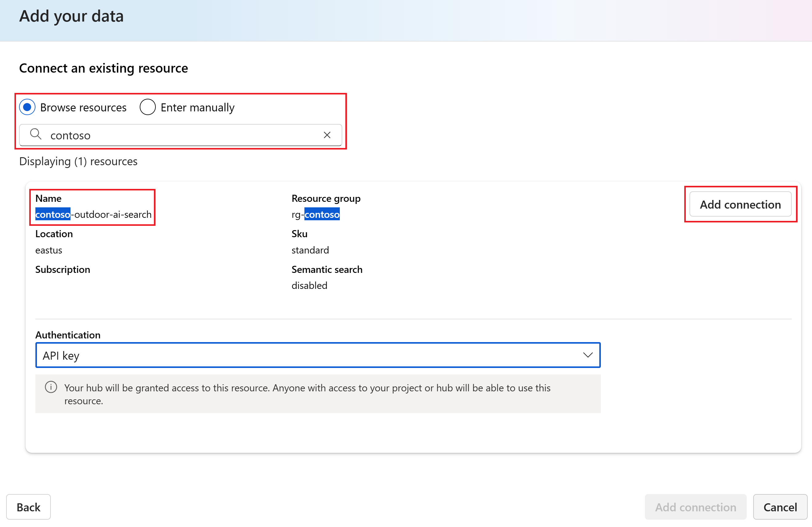This screenshot has height=527, width=812.
Task: Click the Connect an existing resource heading
Action: (x=104, y=68)
